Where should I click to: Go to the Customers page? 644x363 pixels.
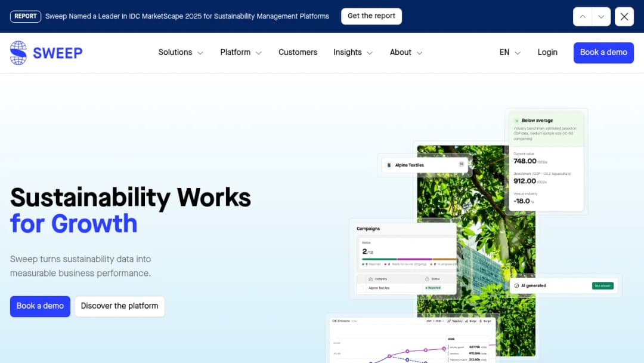point(298,53)
